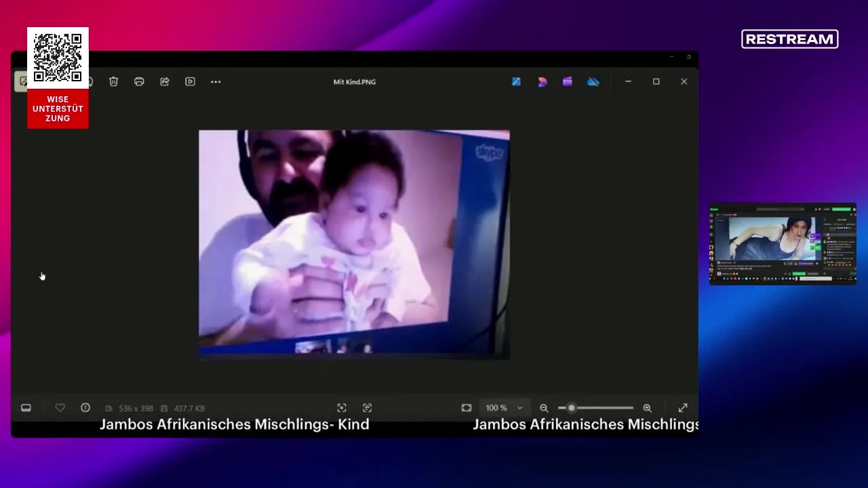Viewport: 868px width, 488px height.
Task: Delete the Mit Kind.PNG image via trash icon
Action: [113, 81]
